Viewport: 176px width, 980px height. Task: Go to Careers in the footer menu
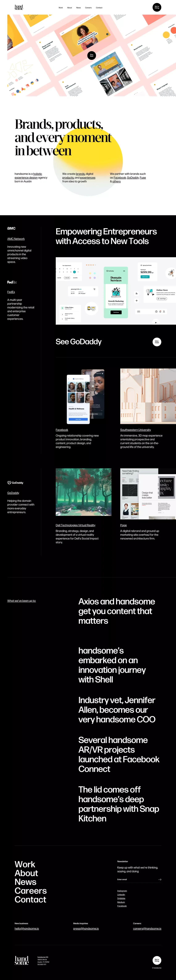(30, 891)
